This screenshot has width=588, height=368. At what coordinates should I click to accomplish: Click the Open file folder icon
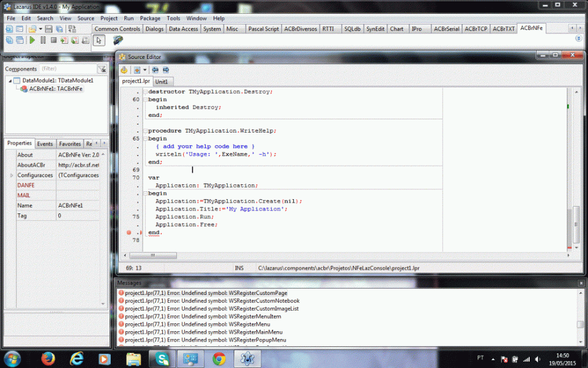32,29
